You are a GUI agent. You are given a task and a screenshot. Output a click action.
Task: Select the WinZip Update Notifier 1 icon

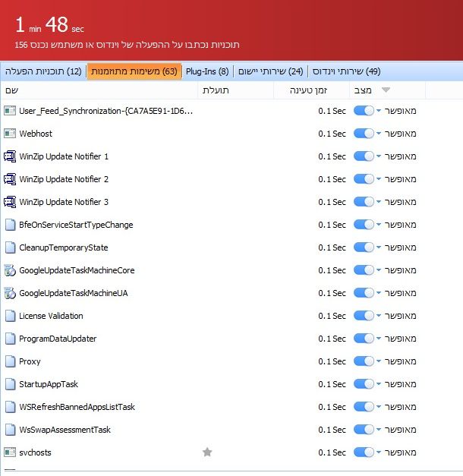(10, 156)
